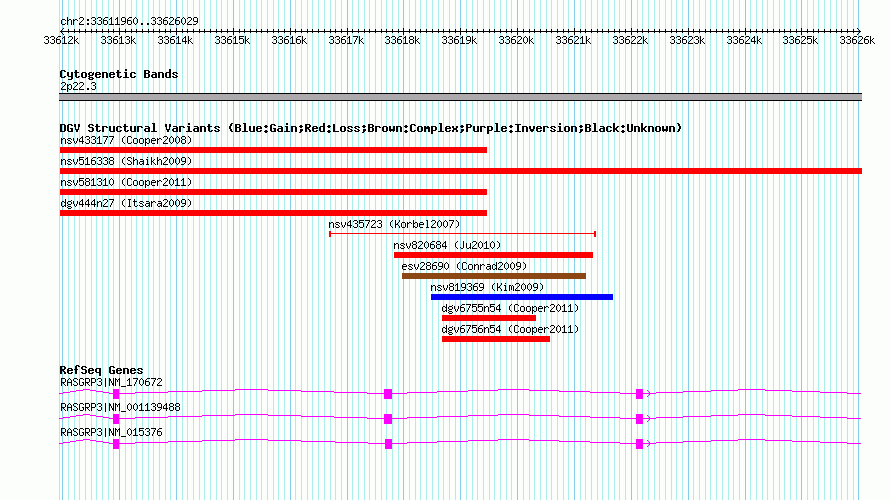The image size is (890, 500).
Task: Click the RASGRP3|NM_001139488 transcript label
Action: (120, 407)
